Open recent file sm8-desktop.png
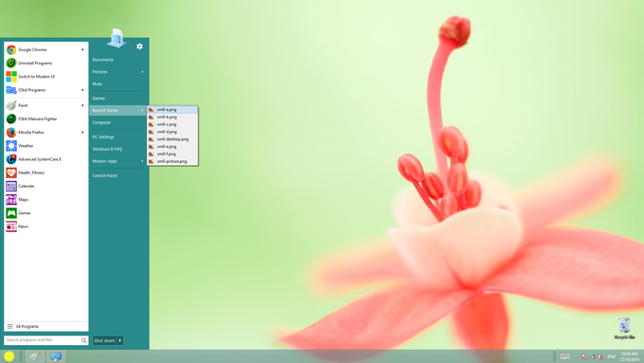 [x=172, y=139]
